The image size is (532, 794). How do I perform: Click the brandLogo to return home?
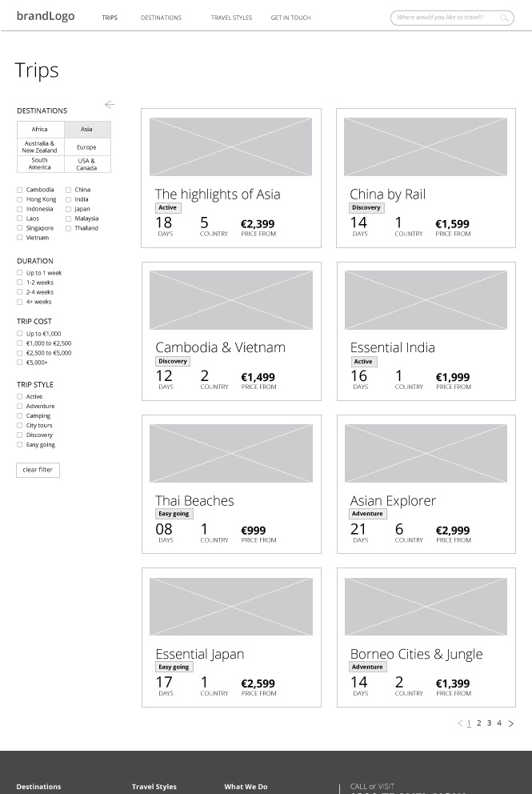46,16
